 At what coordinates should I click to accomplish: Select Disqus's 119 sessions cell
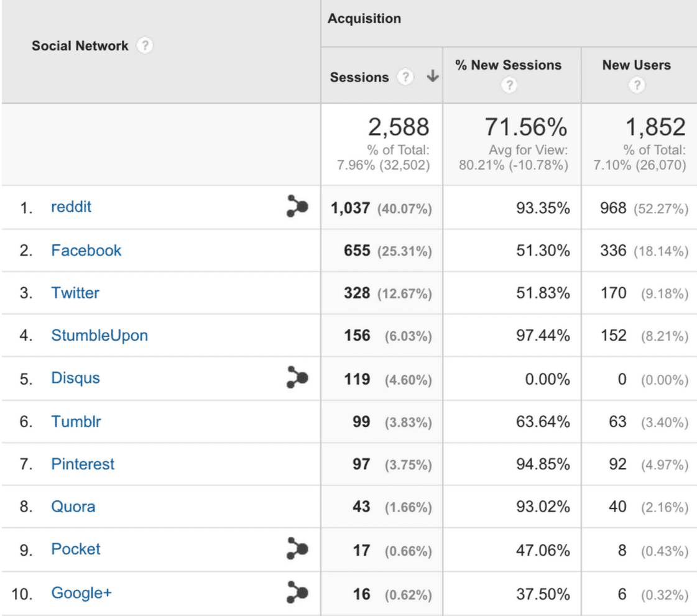pyautogui.click(x=381, y=379)
